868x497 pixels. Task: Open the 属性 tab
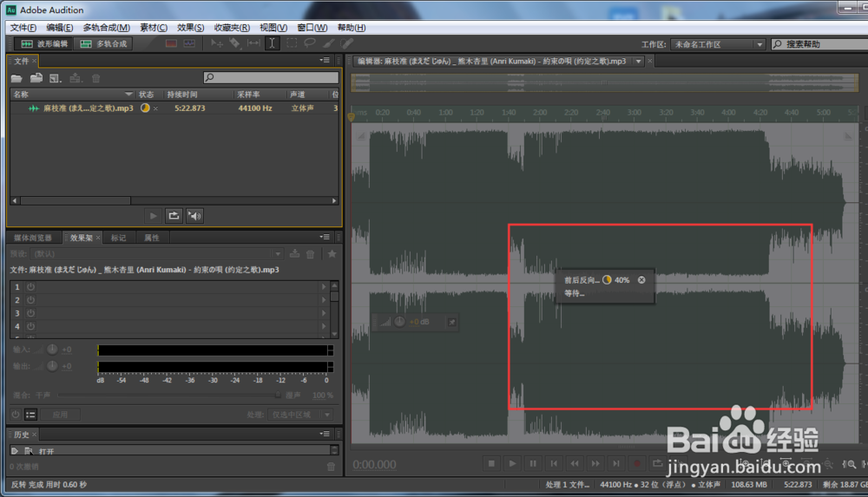point(152,238)
